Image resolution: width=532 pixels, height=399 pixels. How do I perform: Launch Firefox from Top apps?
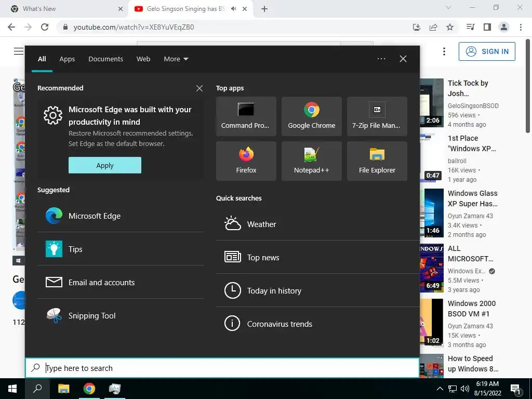[x=246, y=161]
